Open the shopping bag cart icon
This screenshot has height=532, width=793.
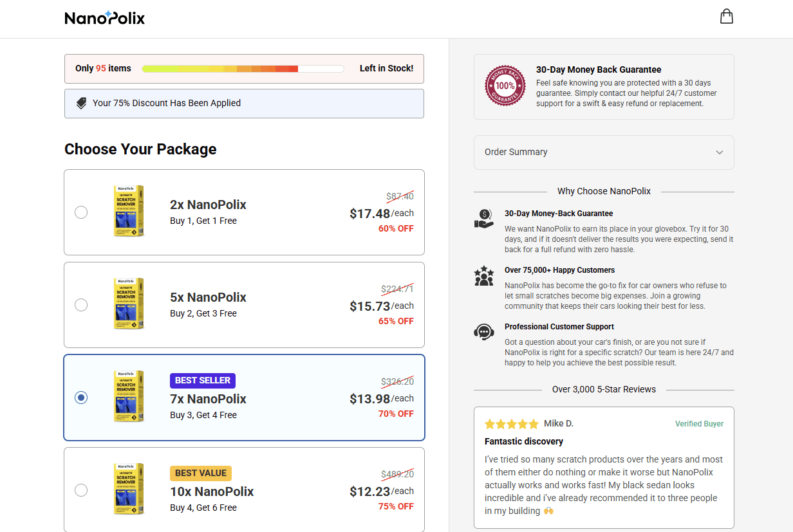click(x=727, y=17)
